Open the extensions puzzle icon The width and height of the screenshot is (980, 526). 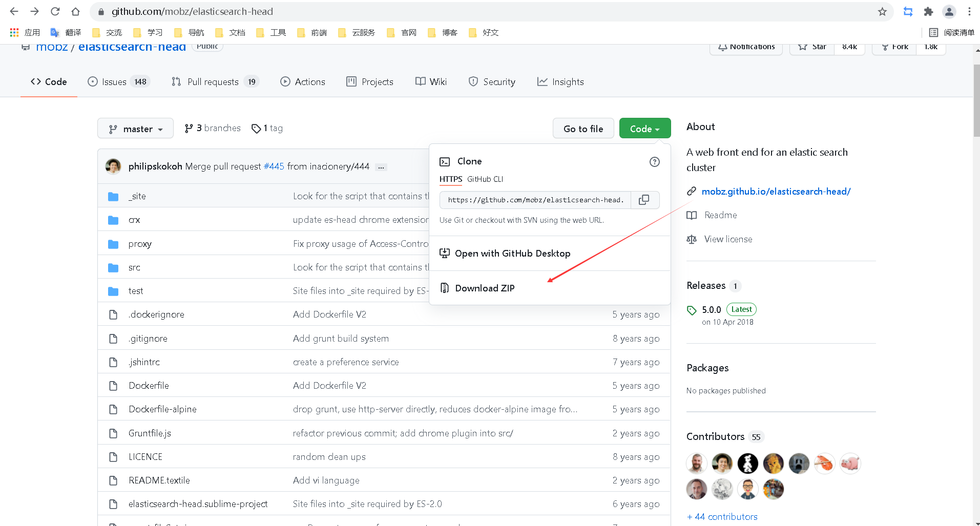pos(928,11)
